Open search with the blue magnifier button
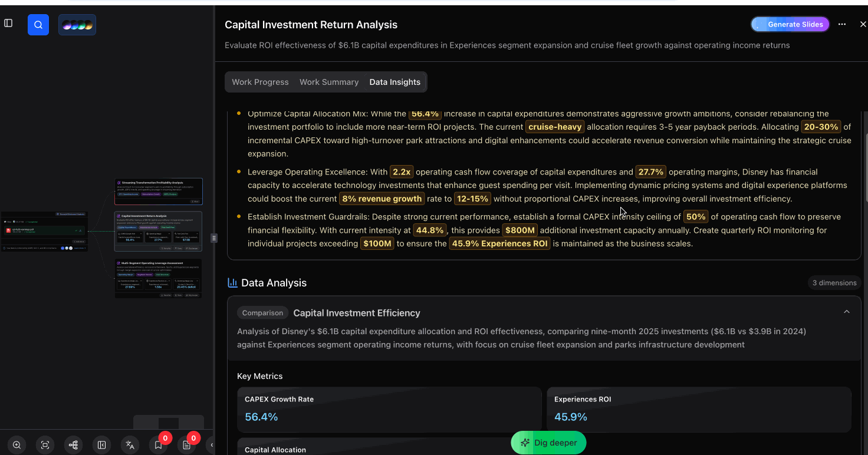 coord(38,25)
